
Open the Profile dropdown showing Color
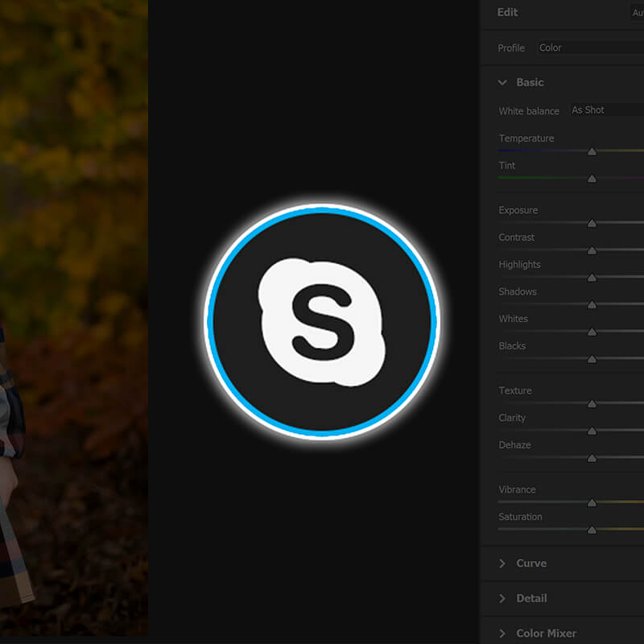tap(591, 48)
